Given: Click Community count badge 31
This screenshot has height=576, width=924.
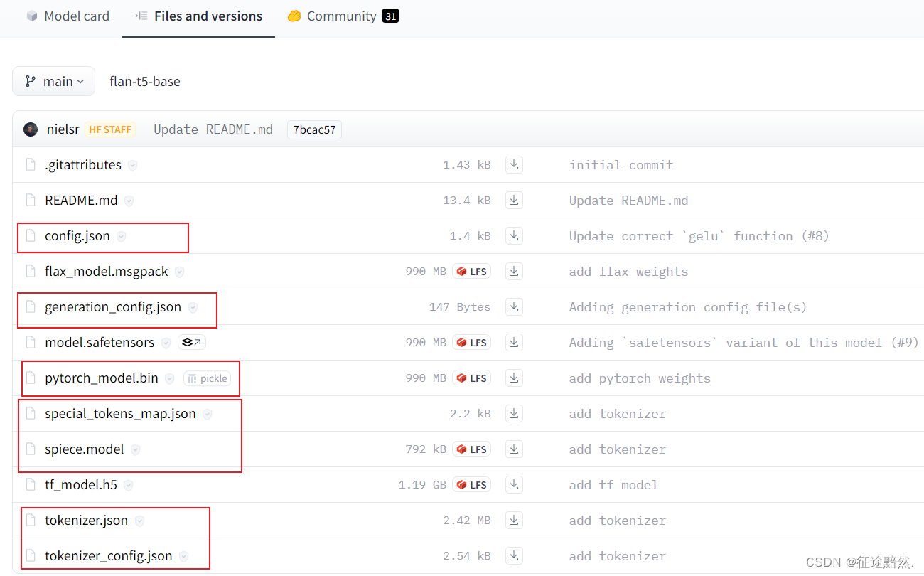Looking at the screenshot, I should point(390,16).
